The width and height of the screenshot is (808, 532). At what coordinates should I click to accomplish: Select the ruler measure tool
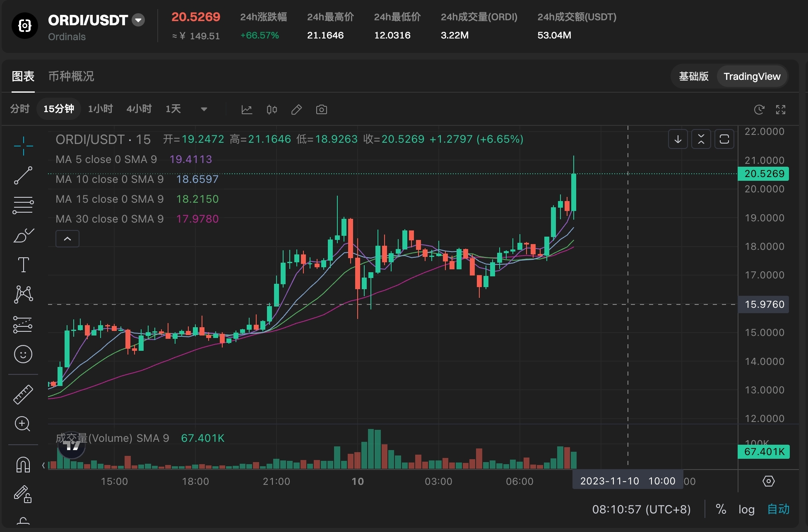click(23, 394)
